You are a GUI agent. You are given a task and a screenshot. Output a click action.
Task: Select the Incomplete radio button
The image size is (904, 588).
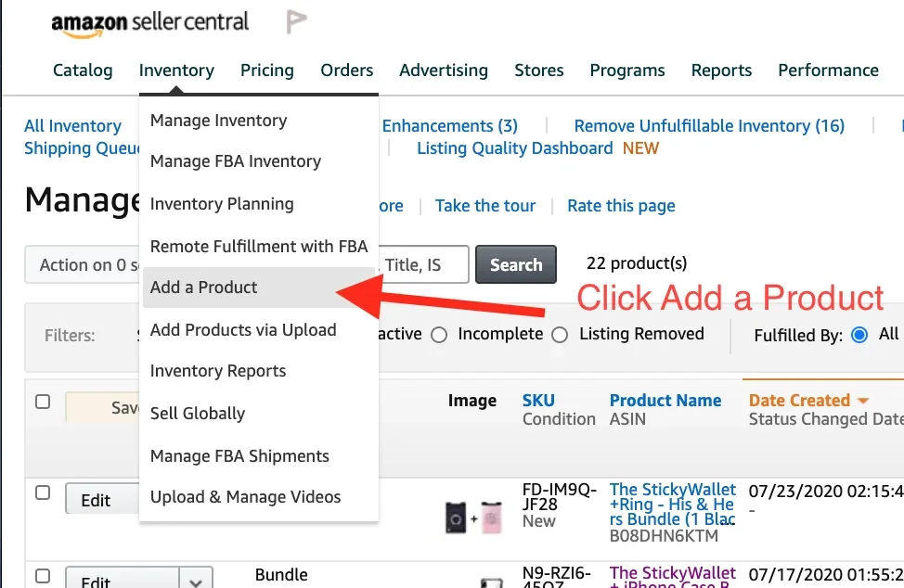tap(439, 335)
